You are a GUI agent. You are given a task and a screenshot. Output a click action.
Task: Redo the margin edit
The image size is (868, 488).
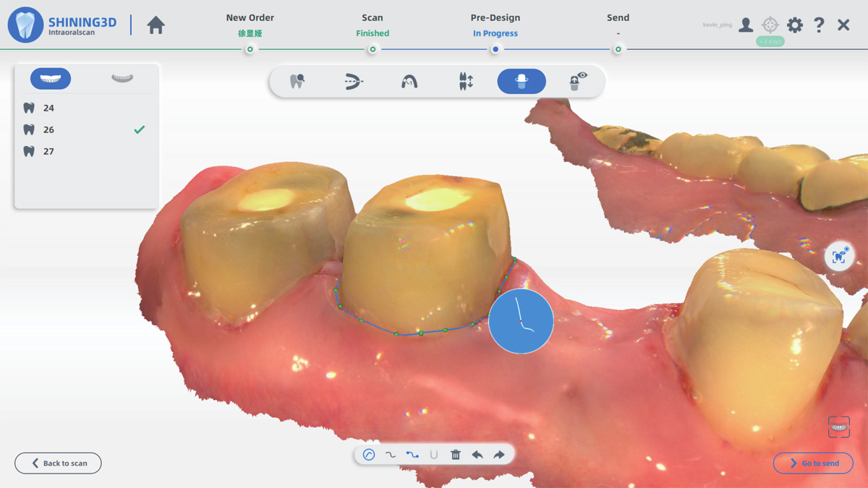(x=499, y=455)
